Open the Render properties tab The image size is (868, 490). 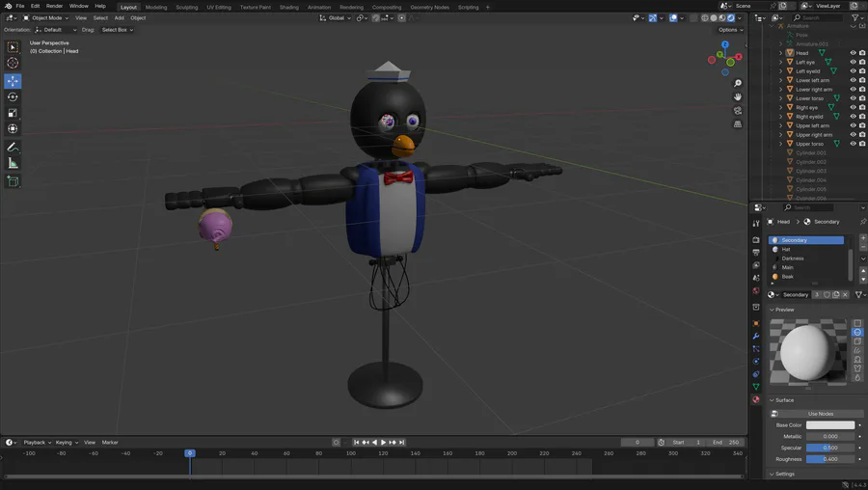[755, 240]
